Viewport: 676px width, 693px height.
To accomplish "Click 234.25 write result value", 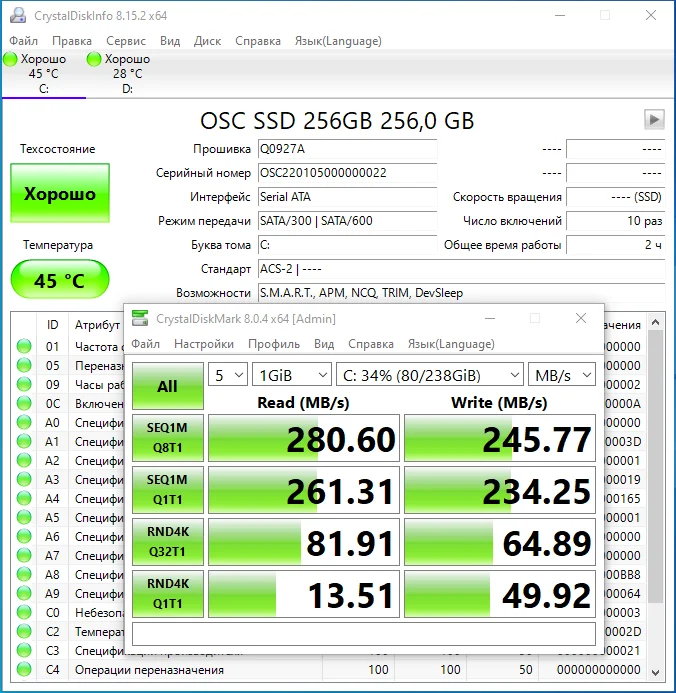I will tap(500, 490).
